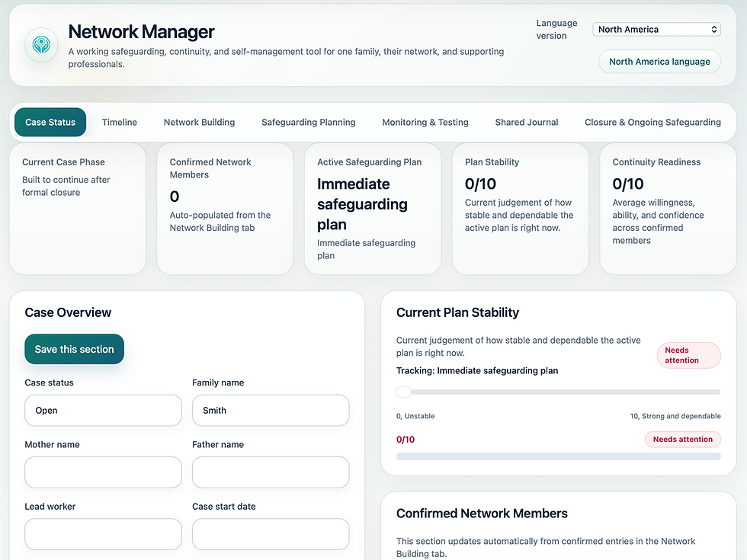Click the Needs attention badge near Current Plan Stability
Viewport: 747px width, 560px height.
tap(688, 355)
